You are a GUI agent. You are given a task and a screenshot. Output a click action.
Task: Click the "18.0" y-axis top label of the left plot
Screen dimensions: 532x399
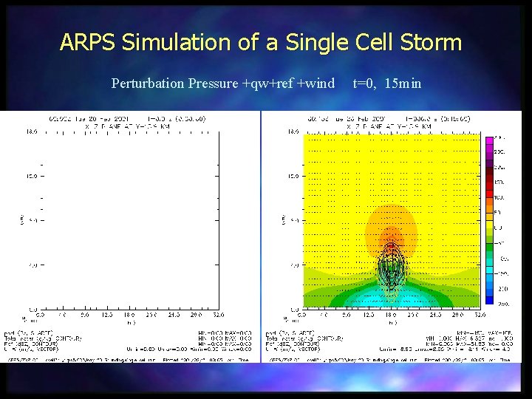pyautogui.click(x=32, y=132)
